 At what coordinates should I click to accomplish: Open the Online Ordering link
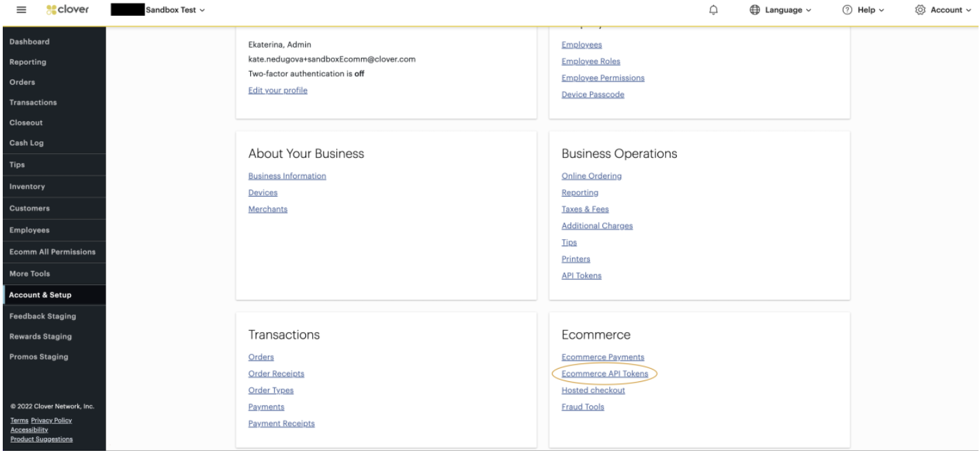tap(591, 176)
